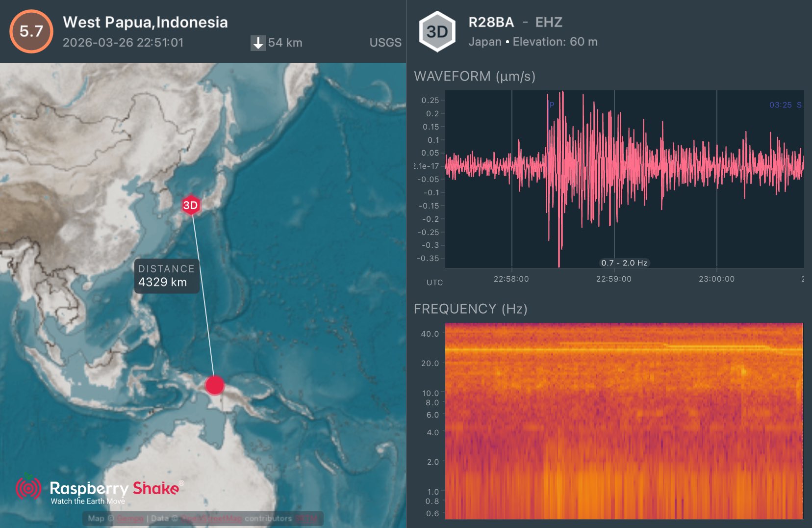Click the 22:59:00 time axis tick

pos(613,279)
